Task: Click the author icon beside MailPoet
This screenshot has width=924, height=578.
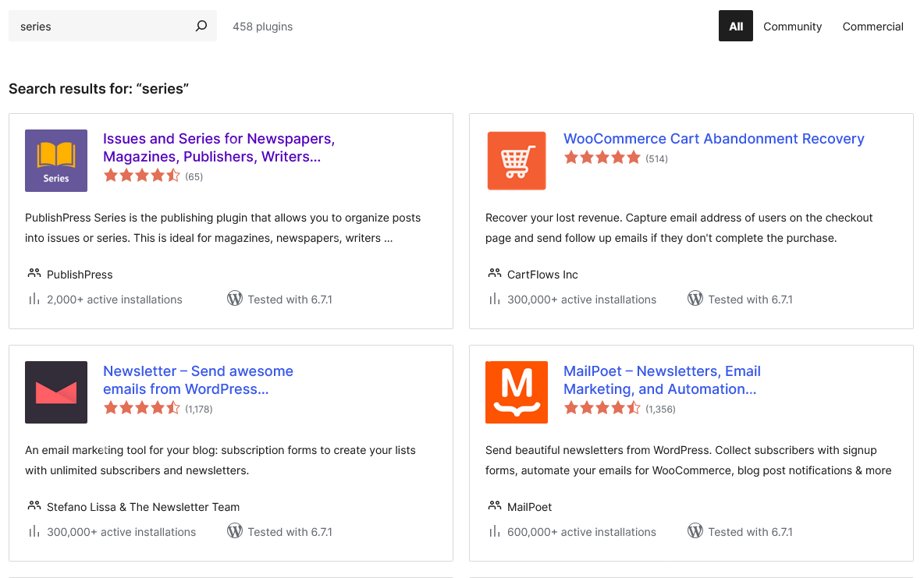Action: (495, 505)
